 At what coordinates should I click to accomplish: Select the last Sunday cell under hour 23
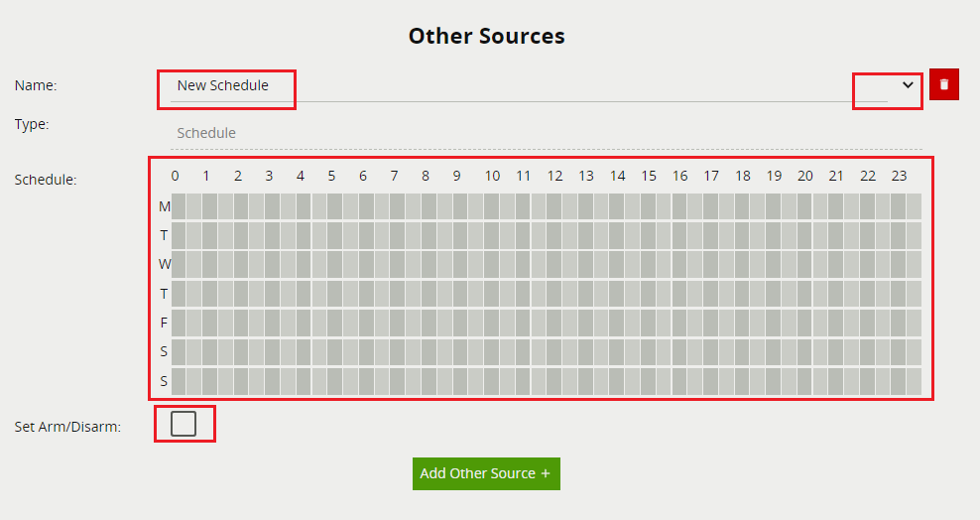coord(914,381)
